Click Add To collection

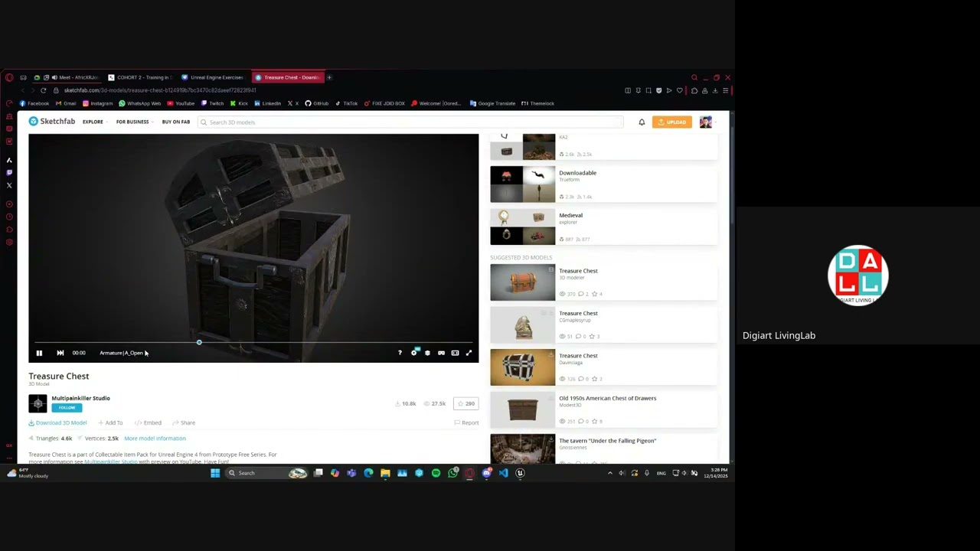tap(109, 422)
